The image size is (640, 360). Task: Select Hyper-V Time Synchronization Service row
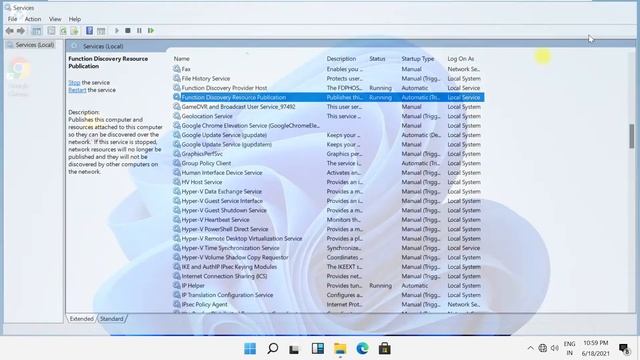[328, 248]
